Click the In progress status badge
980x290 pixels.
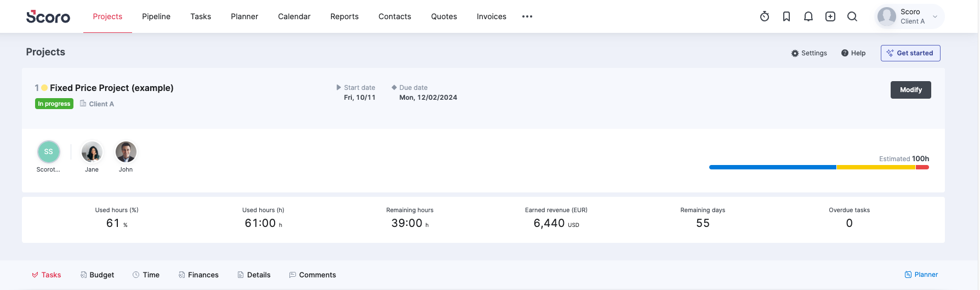tap(54, 104)
